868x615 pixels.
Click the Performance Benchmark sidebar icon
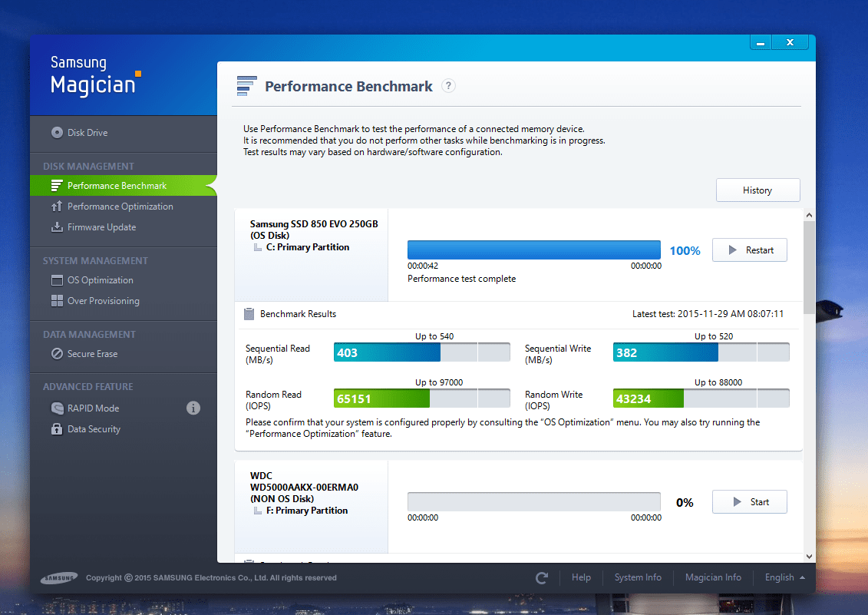point(57,186)
